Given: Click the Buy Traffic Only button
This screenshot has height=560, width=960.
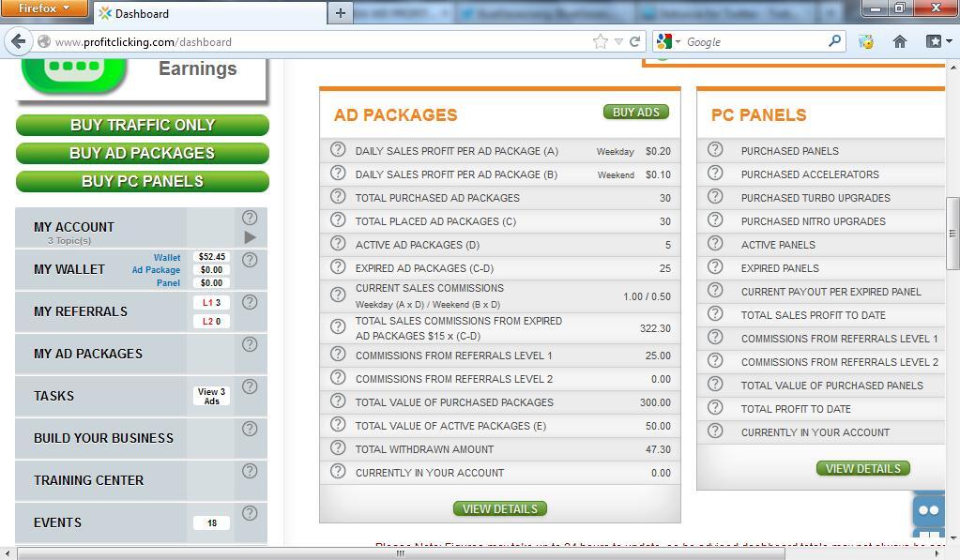Looking at the screenshot, I should click(x=143, y=125).
